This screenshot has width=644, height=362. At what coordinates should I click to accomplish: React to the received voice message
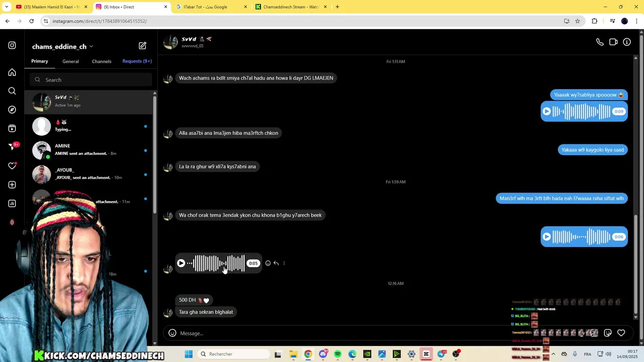tap(268, 263)
